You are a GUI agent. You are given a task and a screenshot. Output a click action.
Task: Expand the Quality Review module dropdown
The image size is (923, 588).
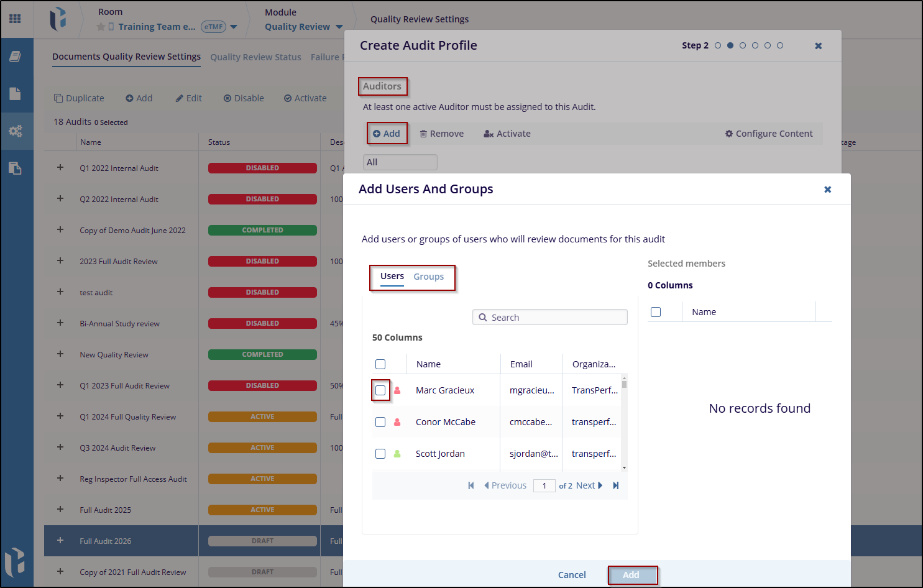pos(339,27)
